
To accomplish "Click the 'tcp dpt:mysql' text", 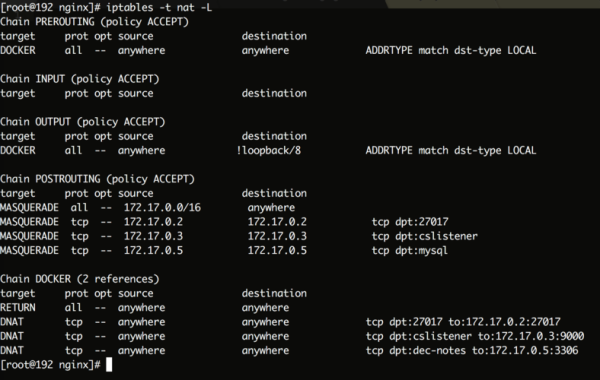I will (409, 251).
